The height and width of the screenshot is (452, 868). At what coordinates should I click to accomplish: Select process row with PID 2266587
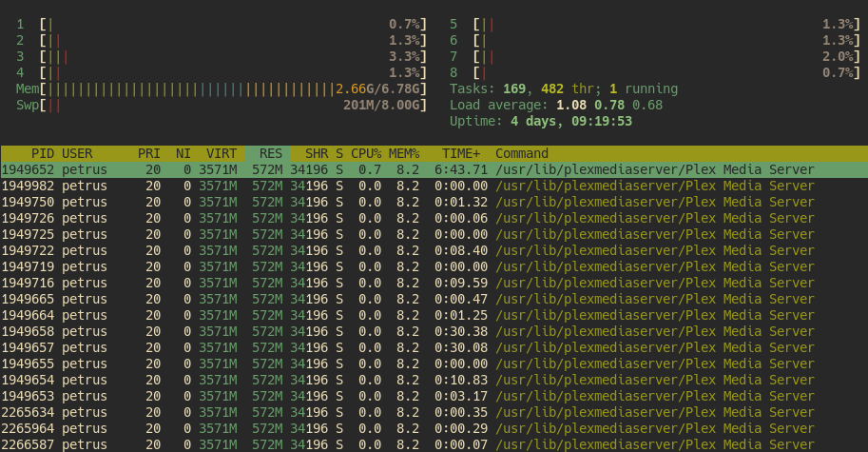[434, 444]
